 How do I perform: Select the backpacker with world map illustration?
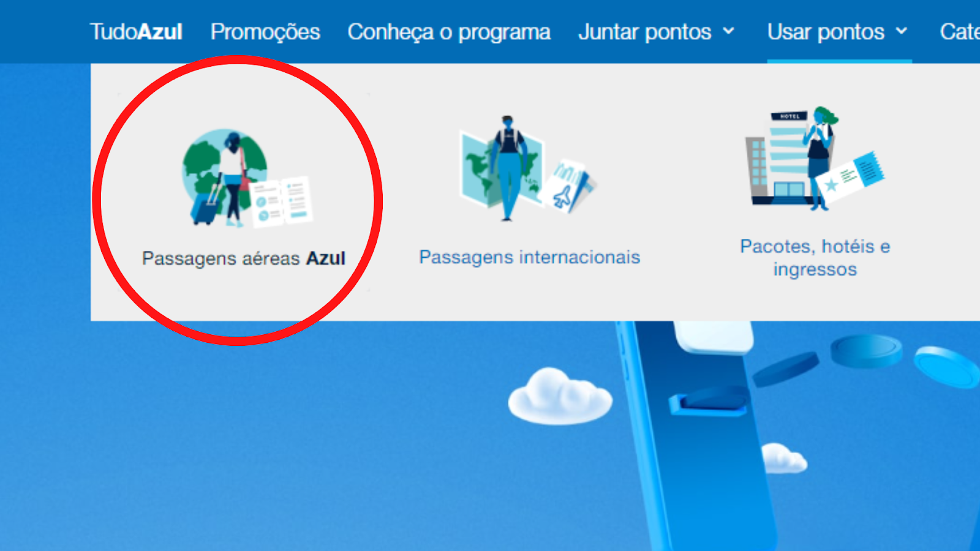point(527,167)
